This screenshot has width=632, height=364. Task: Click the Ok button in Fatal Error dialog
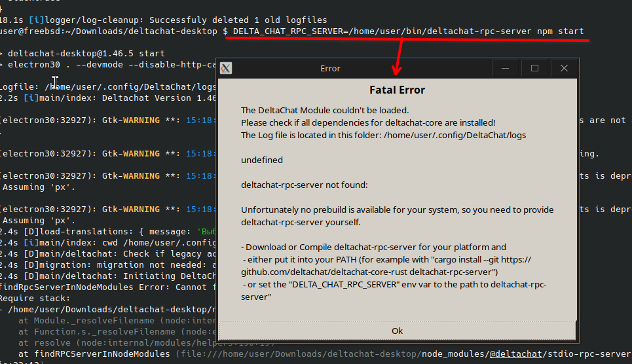(x=397, y=331)
